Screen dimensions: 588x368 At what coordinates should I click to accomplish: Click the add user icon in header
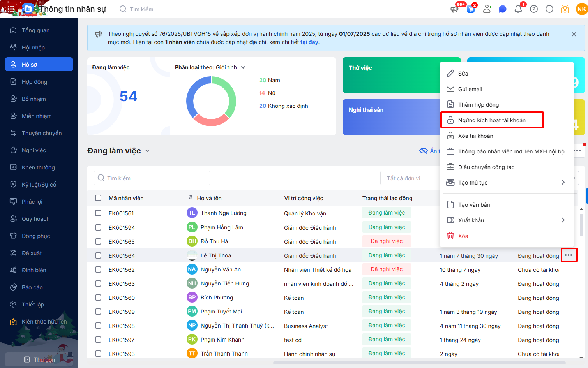tap(487, 9)
